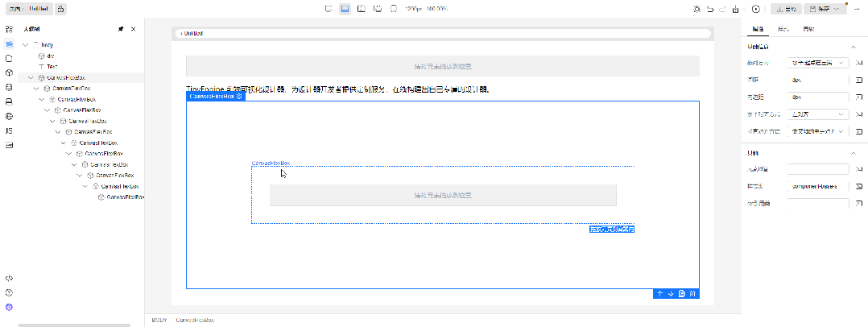This screenshot has height=327, width=868.
Task: Click the binding icon beside the style class field
Action: 859,187
